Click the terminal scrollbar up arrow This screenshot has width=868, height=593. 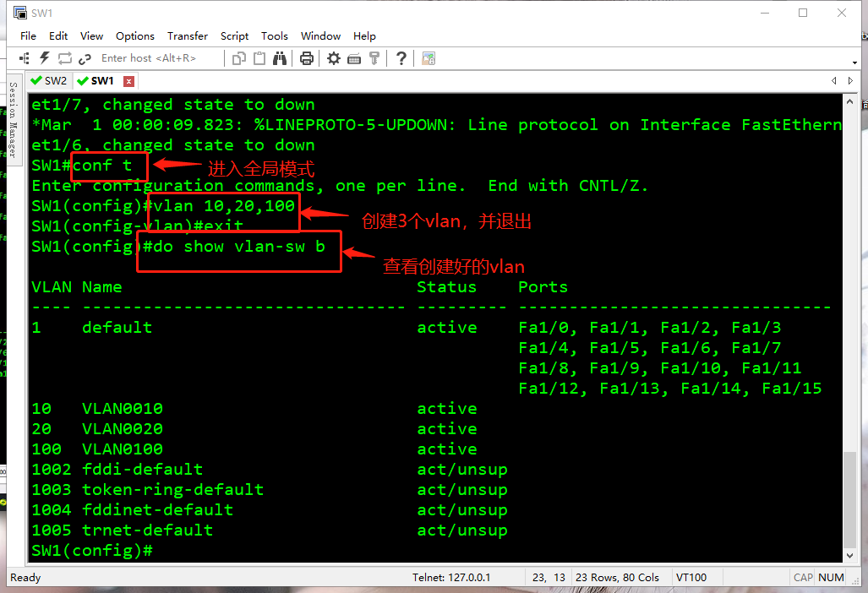tap(849, 101)
